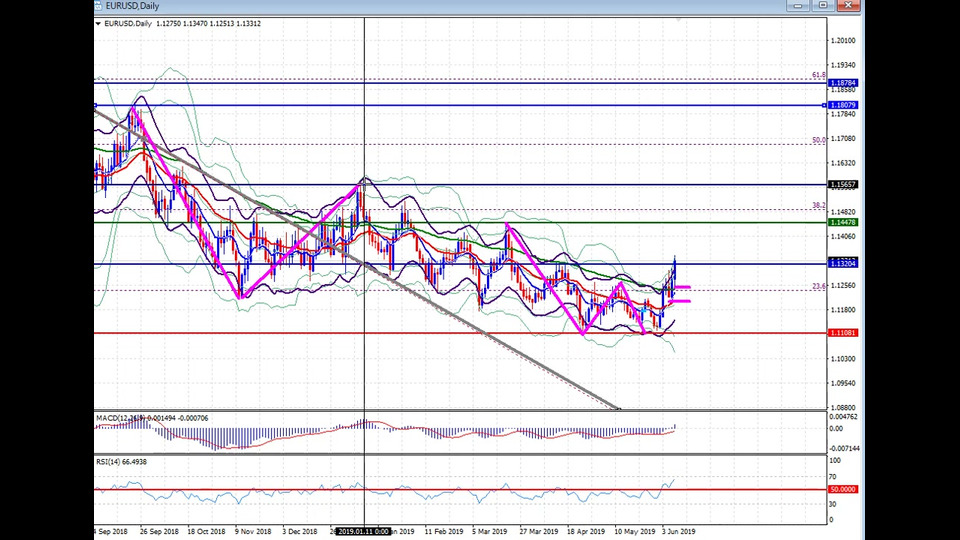960x540 pixels.
Task: Click the 18 Apr 2019 date label
Action: [x=586, y=531]
